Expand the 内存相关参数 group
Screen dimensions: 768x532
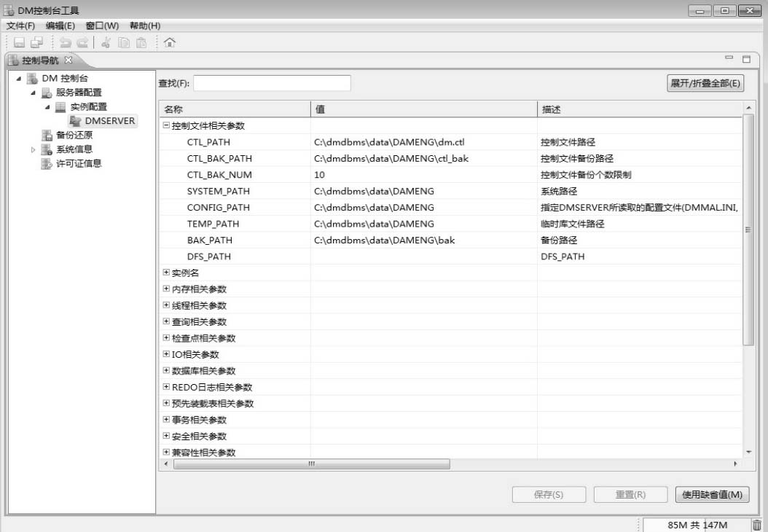click(166, 289)
